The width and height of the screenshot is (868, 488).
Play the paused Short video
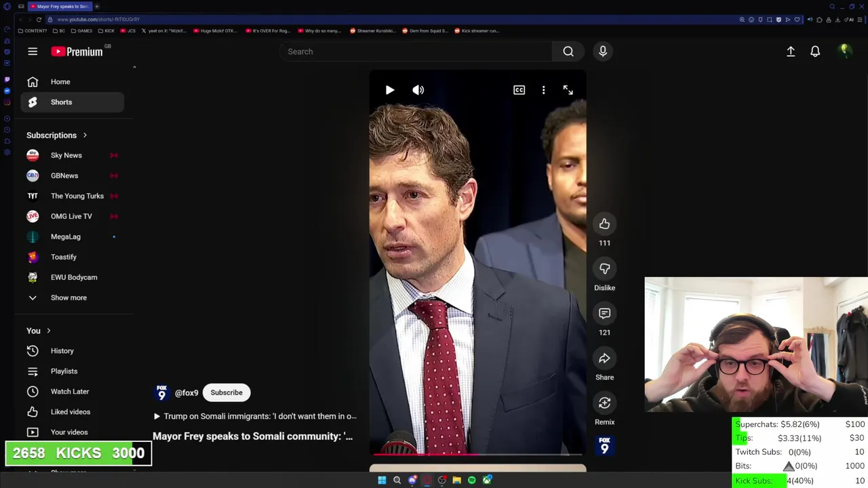click(x=390, y=90)
